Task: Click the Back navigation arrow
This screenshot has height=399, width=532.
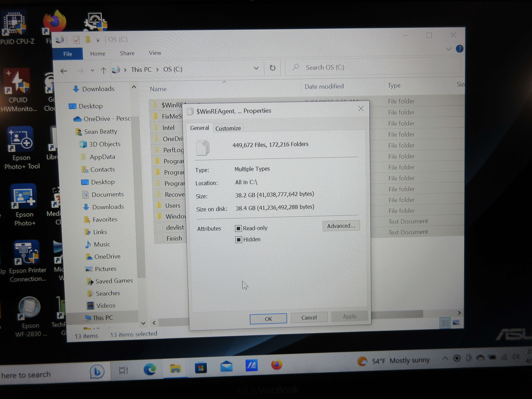Action: [64, 71]
